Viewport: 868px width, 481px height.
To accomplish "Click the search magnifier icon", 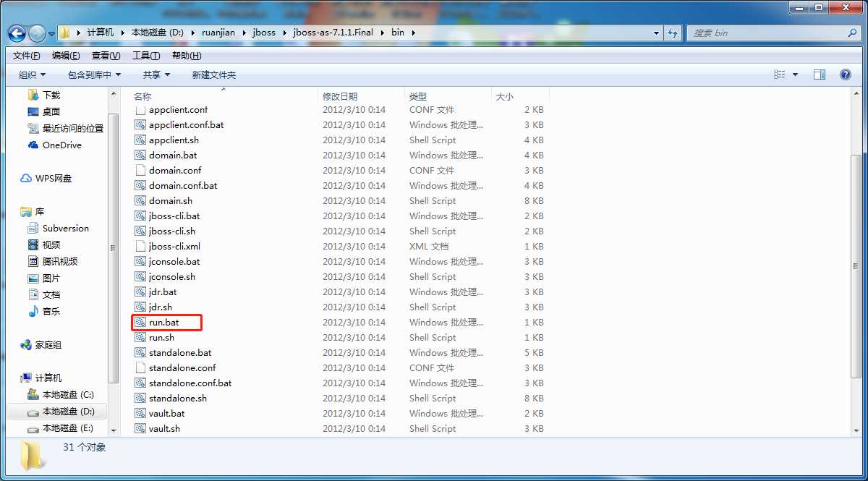I will click(853, 33).
